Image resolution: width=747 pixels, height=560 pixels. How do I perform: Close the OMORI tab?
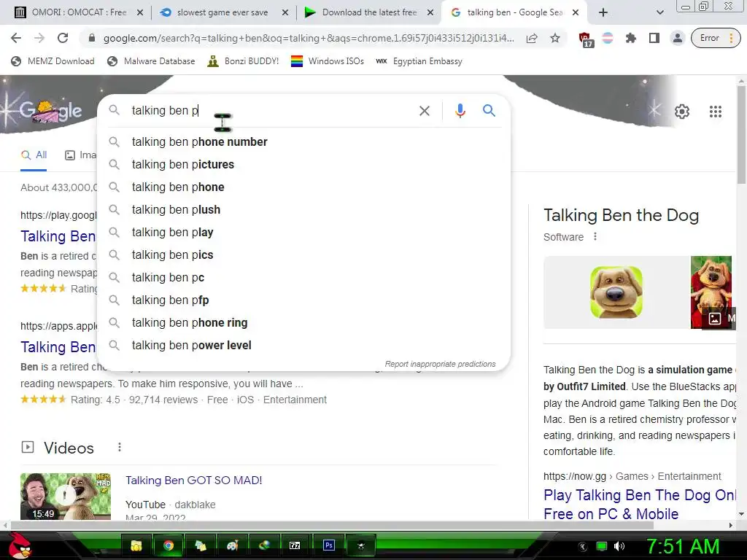coord(140,12)
